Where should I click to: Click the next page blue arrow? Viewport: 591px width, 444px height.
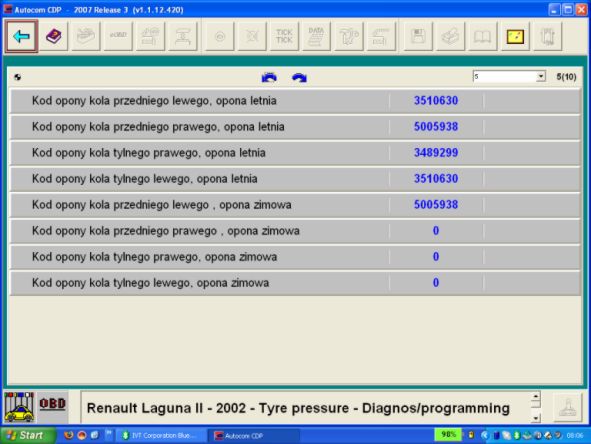[x=299, y=77]
